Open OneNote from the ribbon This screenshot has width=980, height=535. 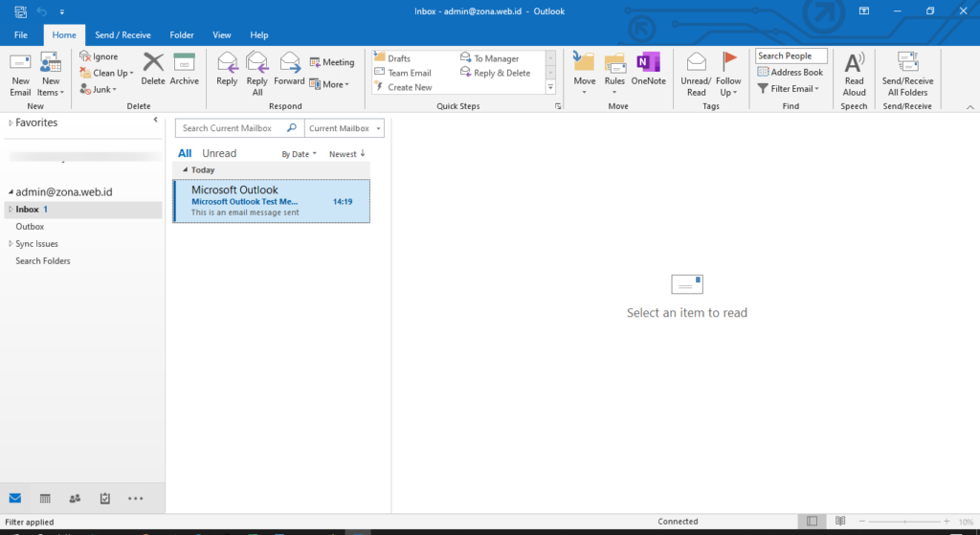click(648, 69)
